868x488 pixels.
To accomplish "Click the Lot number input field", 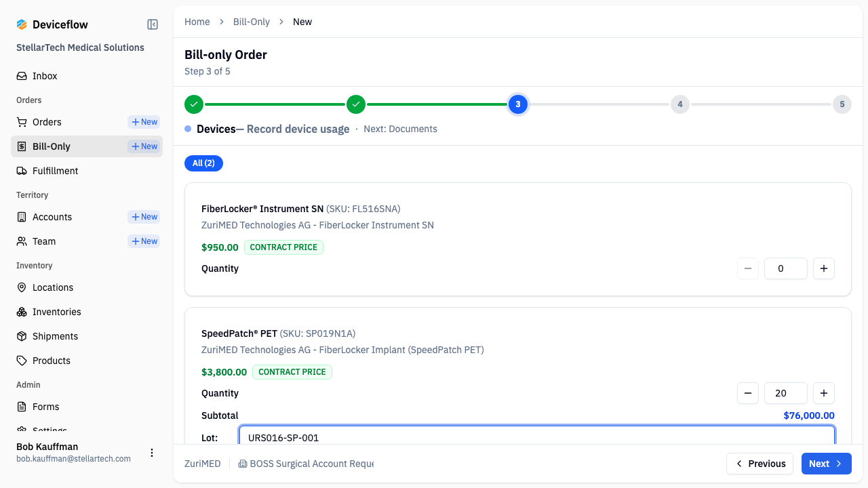I will [537, 436].
